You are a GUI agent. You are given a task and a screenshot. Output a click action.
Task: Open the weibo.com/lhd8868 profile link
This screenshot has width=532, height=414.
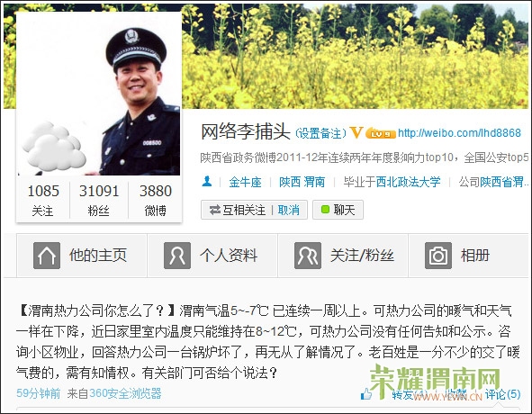click(x=459, y=132)
